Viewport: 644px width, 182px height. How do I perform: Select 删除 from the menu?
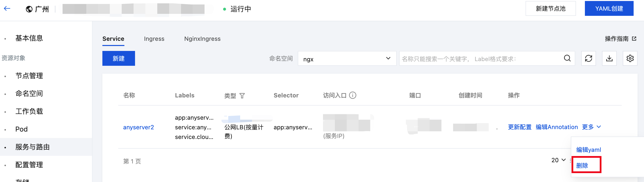coord(582,165)
